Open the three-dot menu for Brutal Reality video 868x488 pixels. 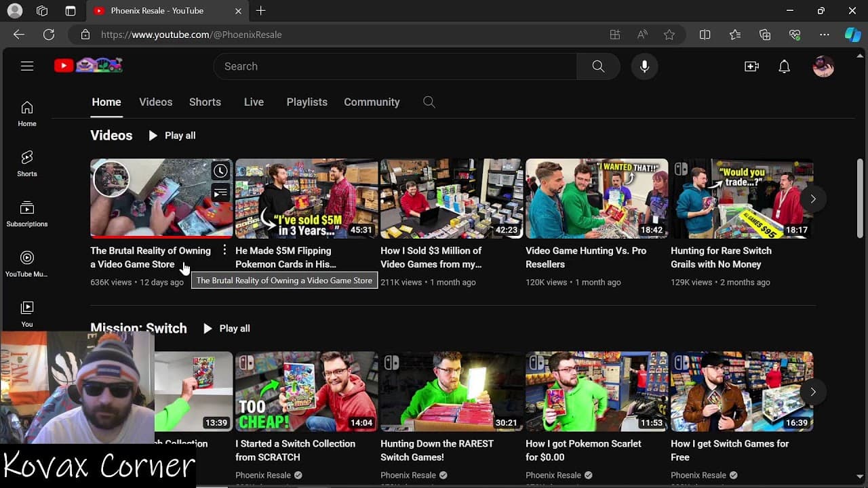click(224, 251)
